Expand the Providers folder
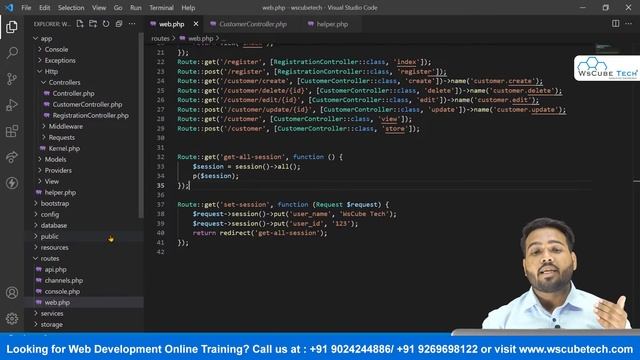Image resolution: width=640 pixels, height=360 pixels. point(58,171)
